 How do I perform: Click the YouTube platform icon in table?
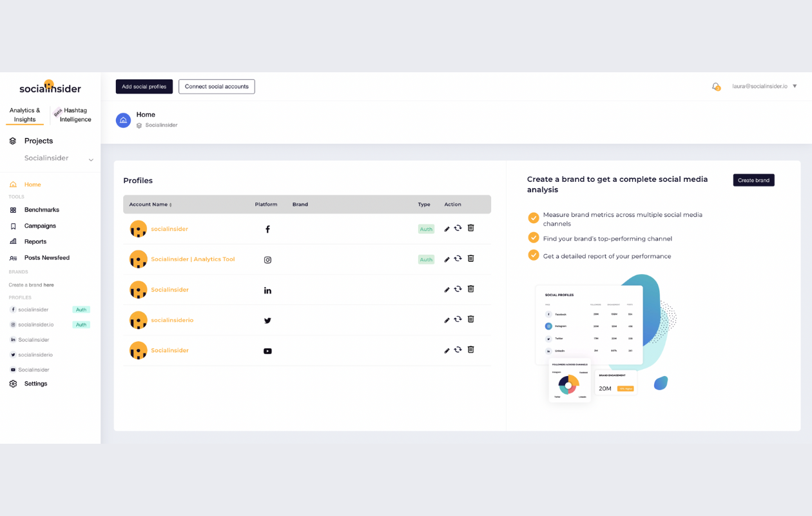[x=267, y=351]
